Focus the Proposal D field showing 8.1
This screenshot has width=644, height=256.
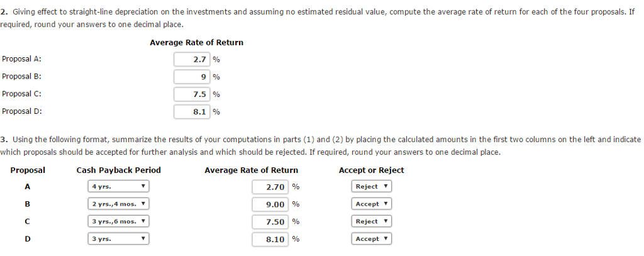[192, 112]
